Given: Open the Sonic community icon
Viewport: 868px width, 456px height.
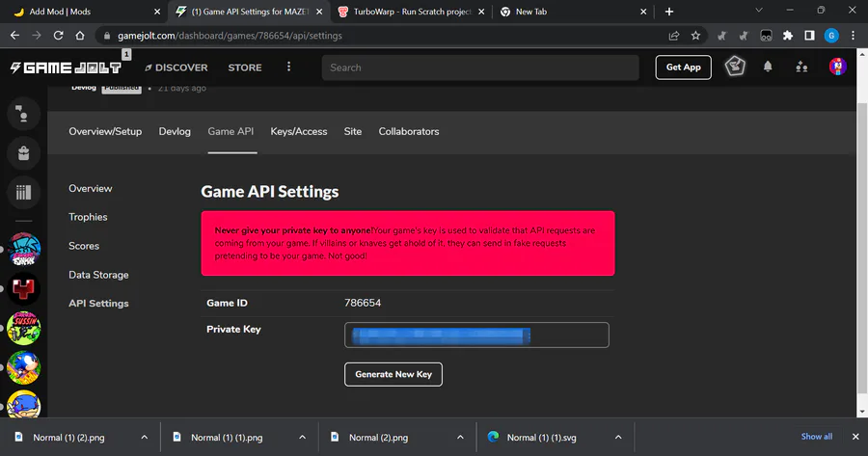Looking at the screenshot, I should pyautogui.click(x=24, y=367).
